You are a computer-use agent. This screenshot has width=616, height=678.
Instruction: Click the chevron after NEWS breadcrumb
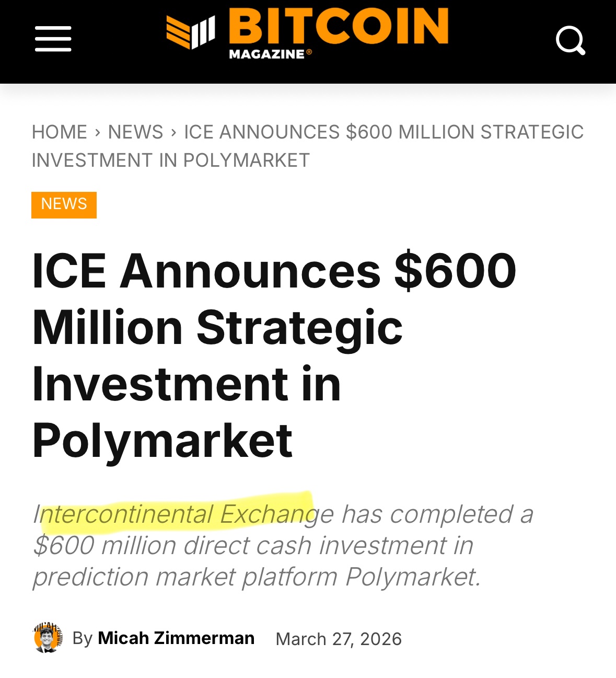pyautogui.click(x=174, y=132)
